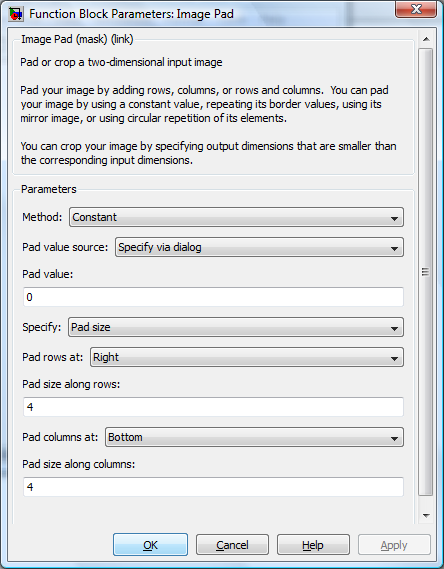Viewport: 444px width, 569px height.
Task: Click the vertical scrollbar thumb
Action: tap(426, 272)
